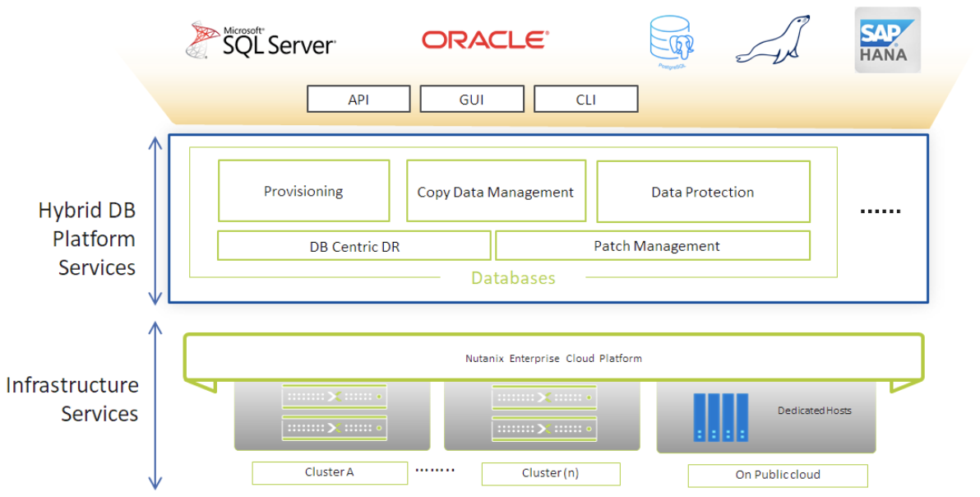Click the PostgreSQL elephant database icon
This screenshot has height=497, width=980.
672,42
